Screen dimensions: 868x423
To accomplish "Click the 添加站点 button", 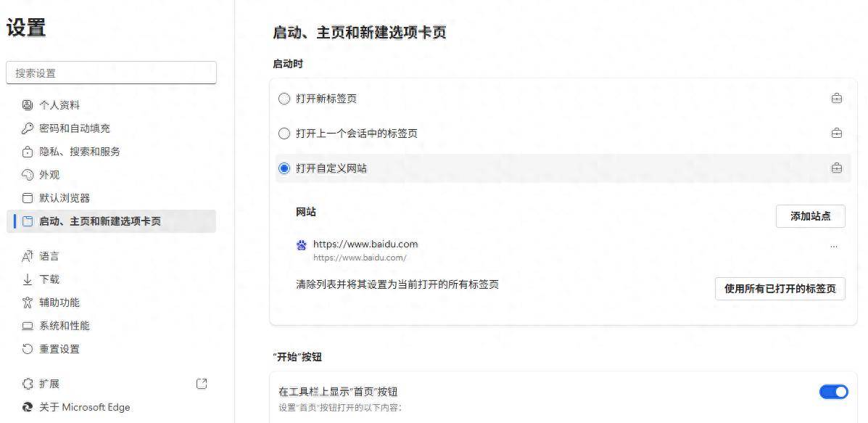I will [811, 216].
